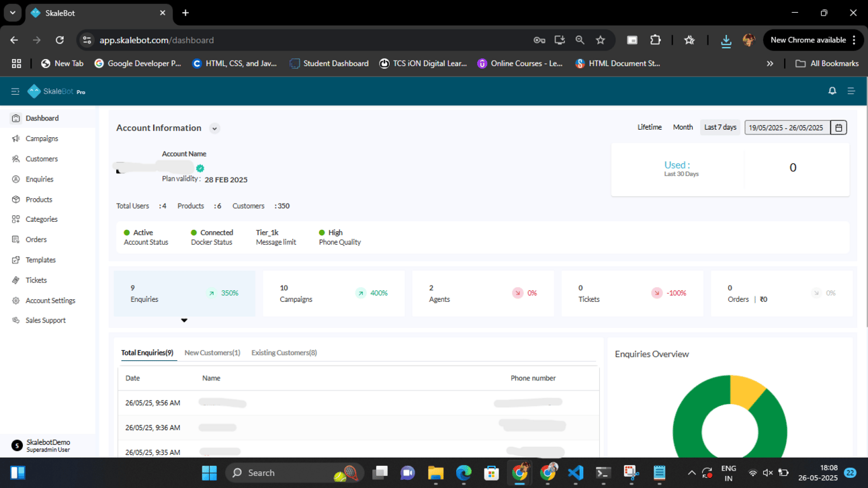Open the Chrome tab search dropdown
The height and width of the screenshot is (488, 868).
(x=12, y=13)
